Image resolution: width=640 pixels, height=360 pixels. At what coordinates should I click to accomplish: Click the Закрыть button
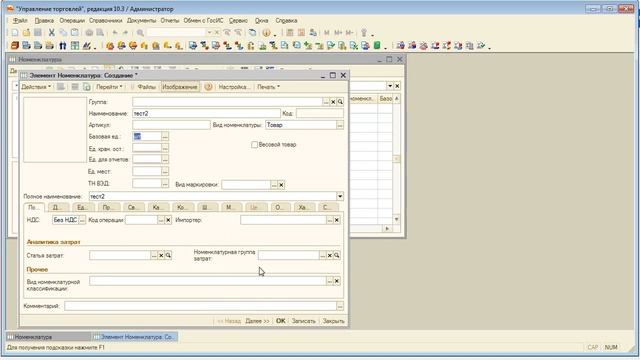pyautogui.click(x=333, y=321)
